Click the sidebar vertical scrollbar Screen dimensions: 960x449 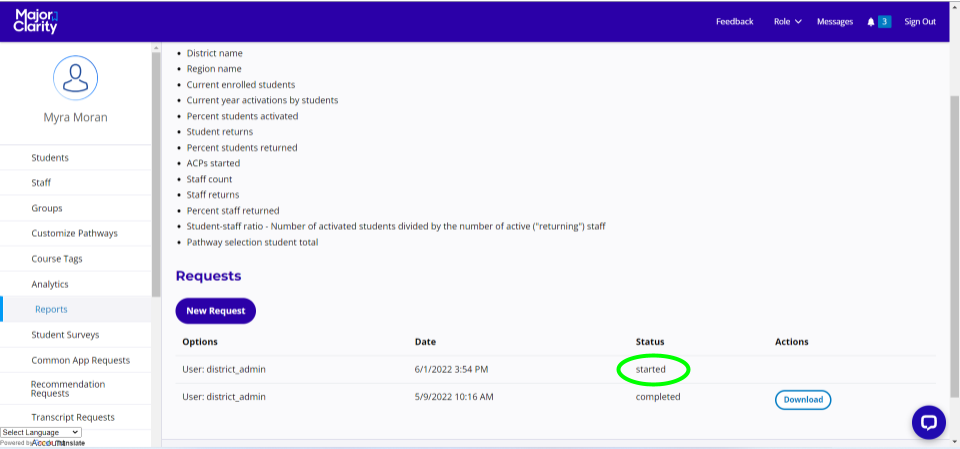(156, 170)
